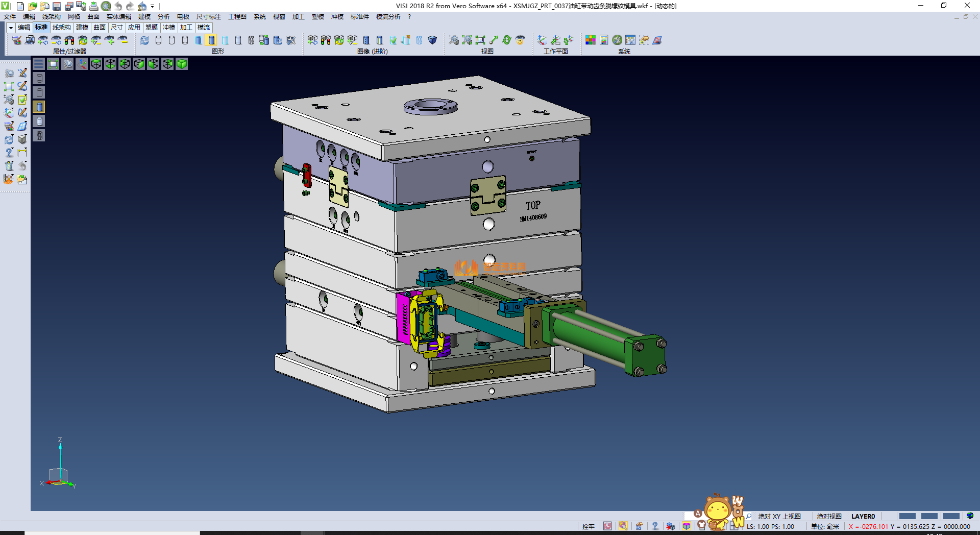Click the 单位: 毫米 units button
This screenshot has height=535, width=980.
pos(825,526)
